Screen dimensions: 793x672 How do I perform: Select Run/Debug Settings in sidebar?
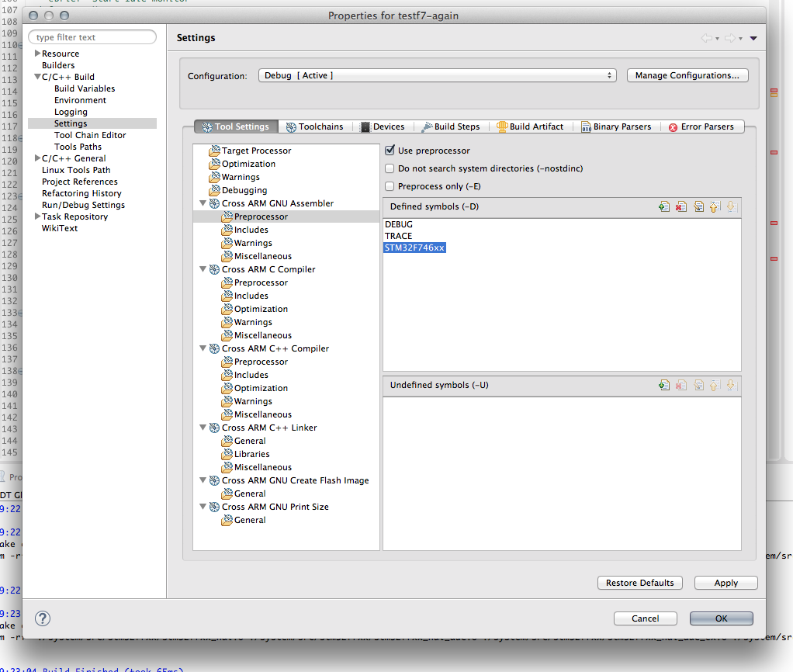(x=83, y=205)
